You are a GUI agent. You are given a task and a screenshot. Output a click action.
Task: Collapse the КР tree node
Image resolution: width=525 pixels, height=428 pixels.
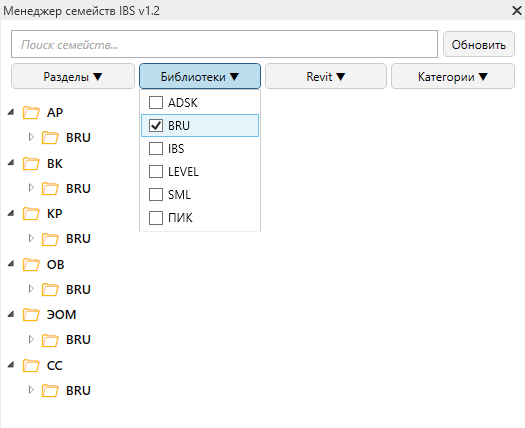coord(11,213)
